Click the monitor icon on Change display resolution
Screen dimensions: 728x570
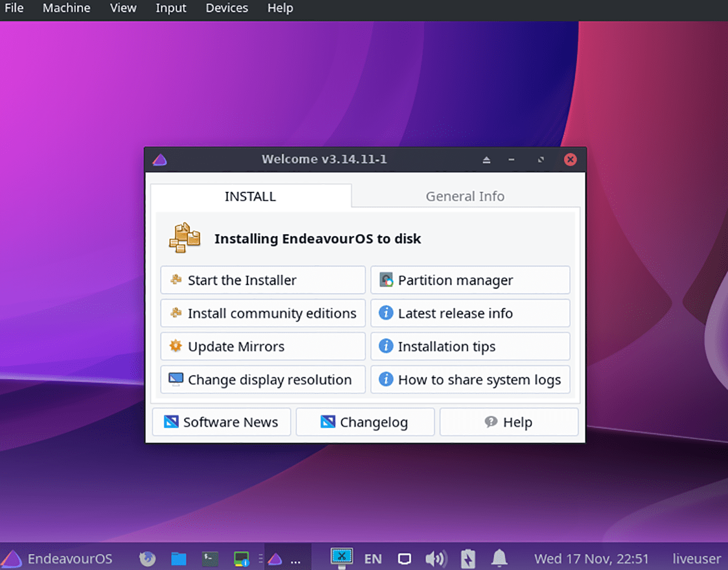pos(175,379)
